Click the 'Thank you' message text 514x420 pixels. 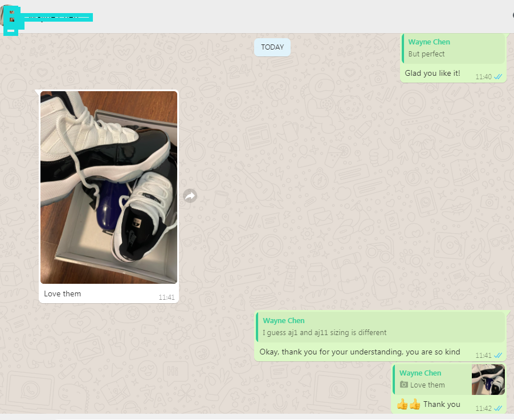click(442, 405)
